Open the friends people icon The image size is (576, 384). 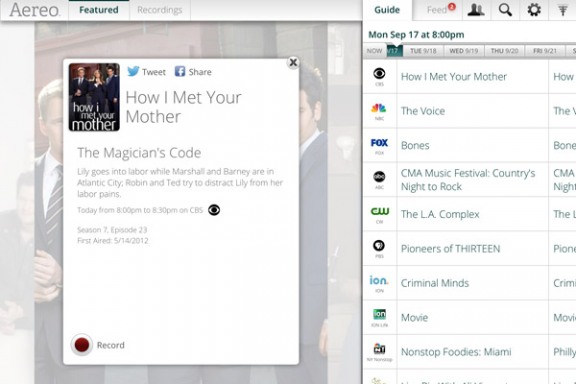(x=476, y=10)
